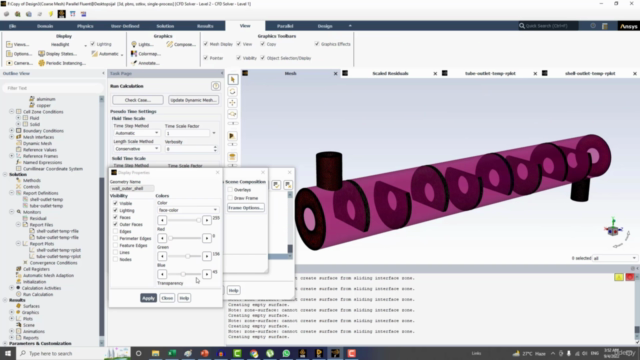The image size is (640, 360).
Task: Enable Edges checkbox in Display Properties
Action: pyautogui.click(x=116, y=231)
